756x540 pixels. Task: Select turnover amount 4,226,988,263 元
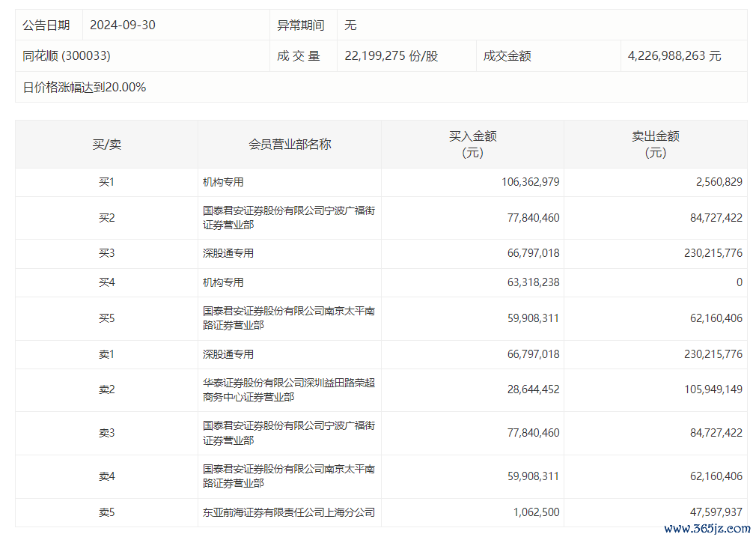pyautogui.click(x=674, y=56)
